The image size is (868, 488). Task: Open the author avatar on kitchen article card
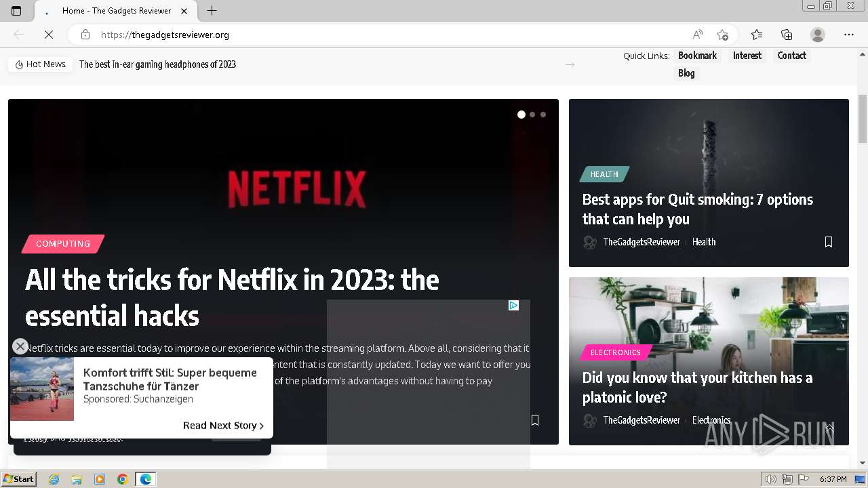tap(590, 420)
